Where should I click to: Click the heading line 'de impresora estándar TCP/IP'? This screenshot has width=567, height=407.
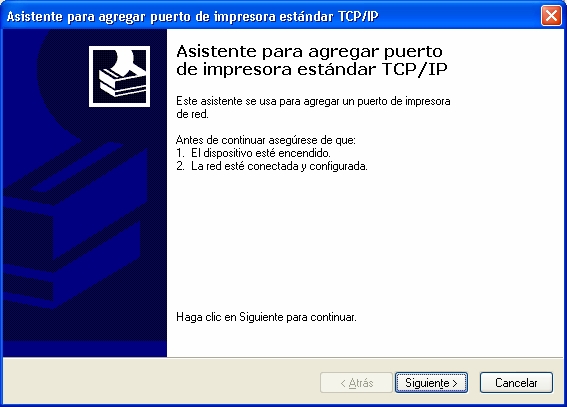(x=312, y=69)
